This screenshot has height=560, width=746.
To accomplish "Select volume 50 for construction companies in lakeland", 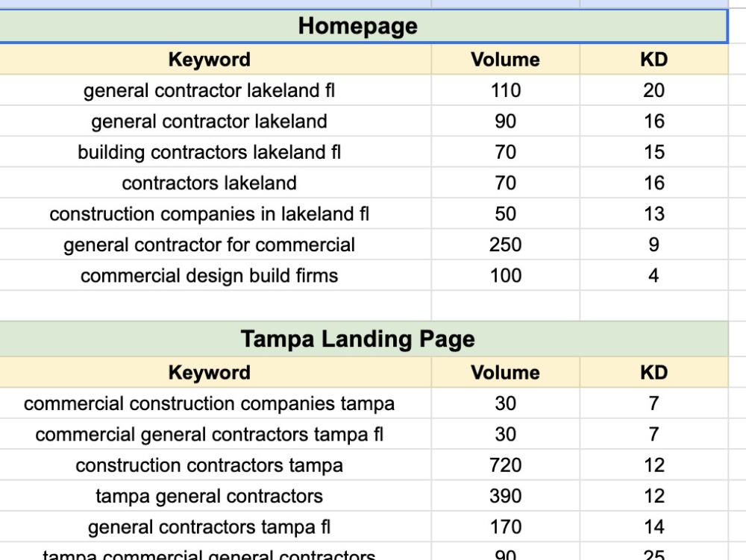I will pyautogui.click(x=505, y=214).
